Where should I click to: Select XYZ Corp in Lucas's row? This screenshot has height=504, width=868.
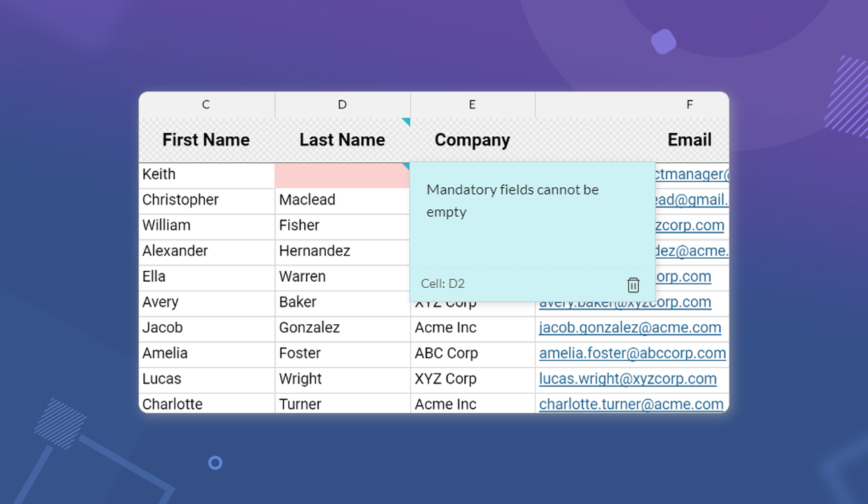[472, 380]
